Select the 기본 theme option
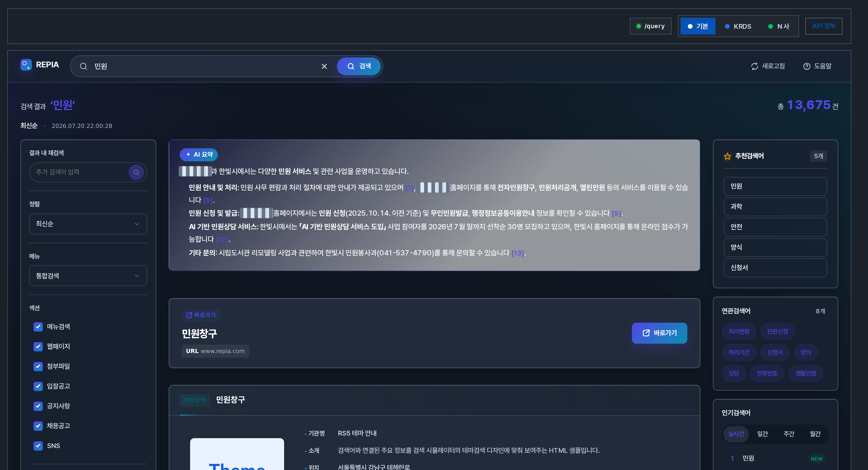 (x=698, y=26)
